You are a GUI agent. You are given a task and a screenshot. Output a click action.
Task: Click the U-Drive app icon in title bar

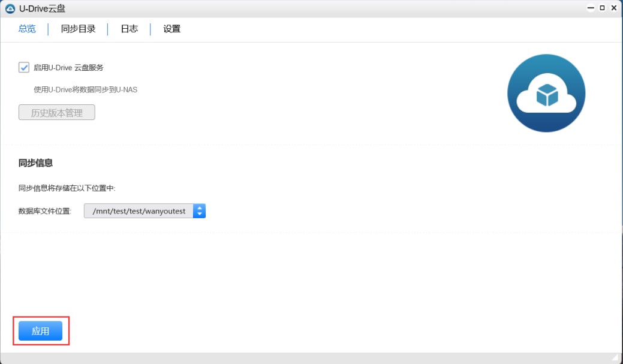[10, 8]
